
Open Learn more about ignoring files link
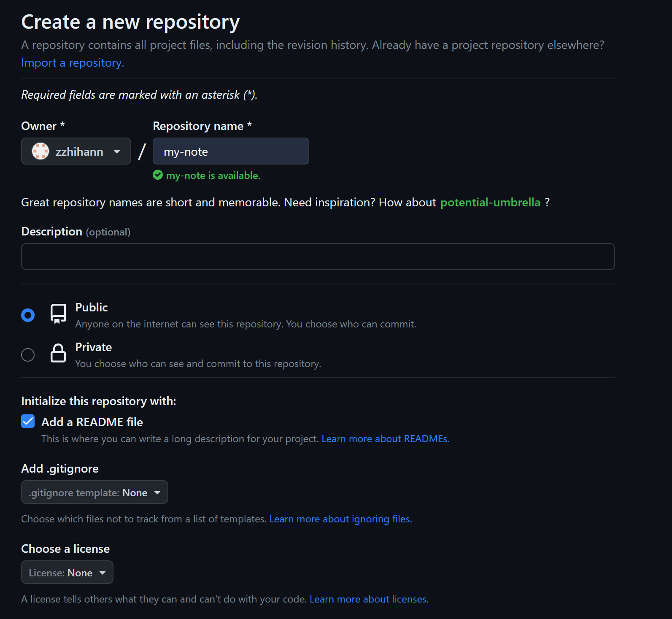point(340,519)
